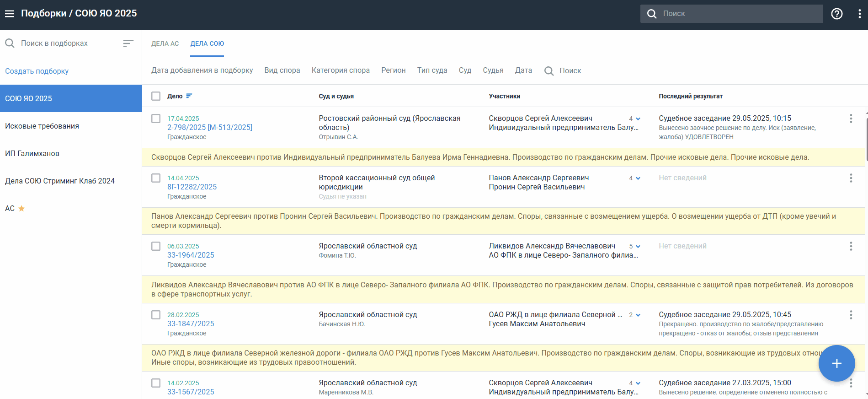Click the Создать подборку link
Image resolution: width=868 pixels, height=399 pixels.
(x=37, y=71)
